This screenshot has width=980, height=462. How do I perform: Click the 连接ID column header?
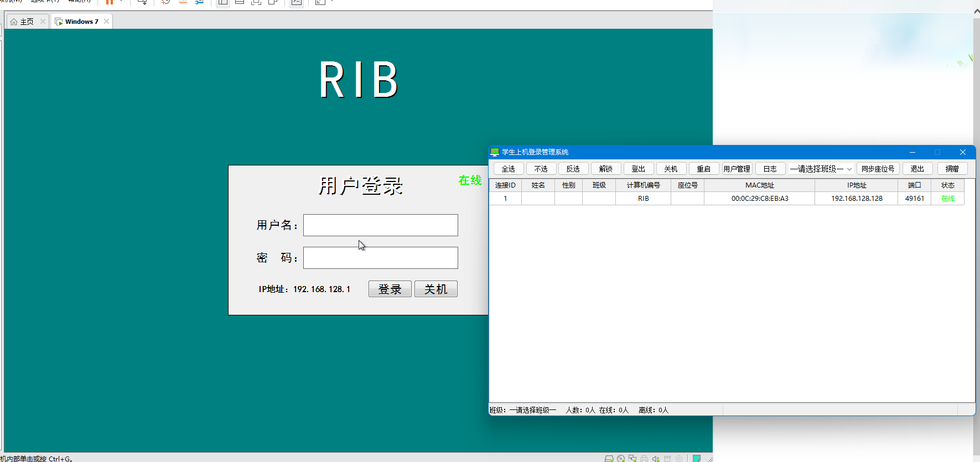(x=505, y=185)
